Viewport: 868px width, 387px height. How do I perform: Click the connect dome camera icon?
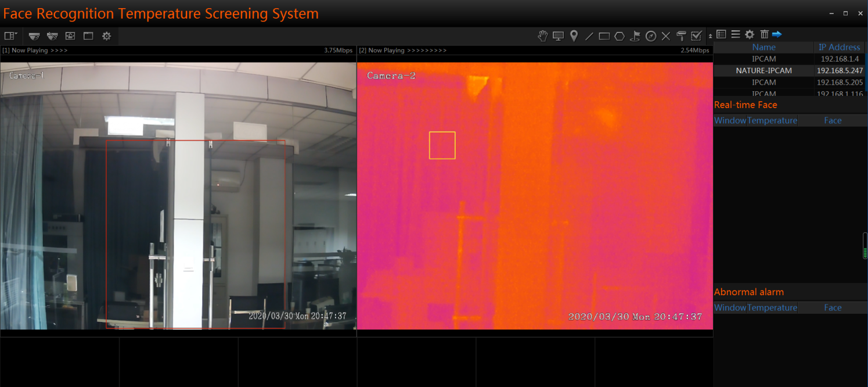click(x=34, y=35)
